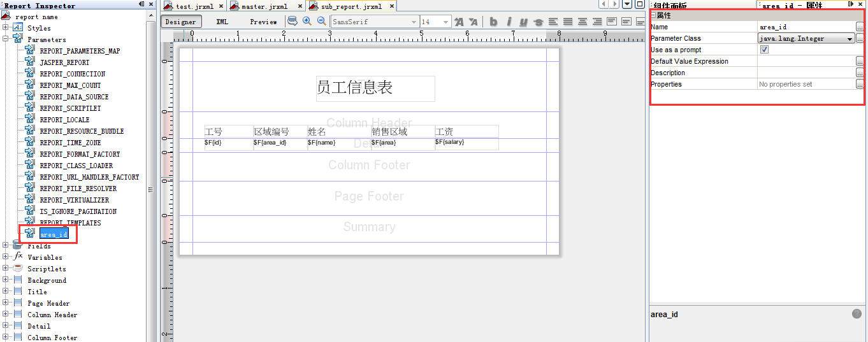This screenshot has height=342, width=868.
Task: Collapse the Parameters tree node
Action: point(6,39)
